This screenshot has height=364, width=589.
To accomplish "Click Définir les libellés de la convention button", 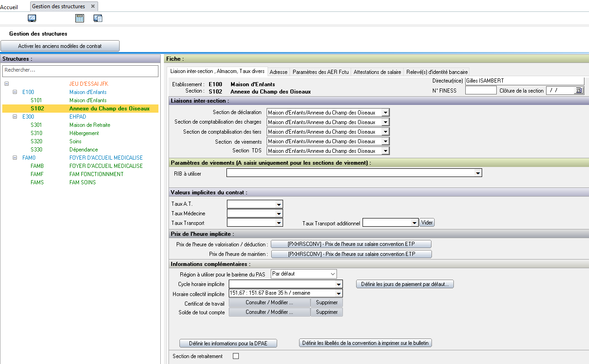I will [365, 343].
